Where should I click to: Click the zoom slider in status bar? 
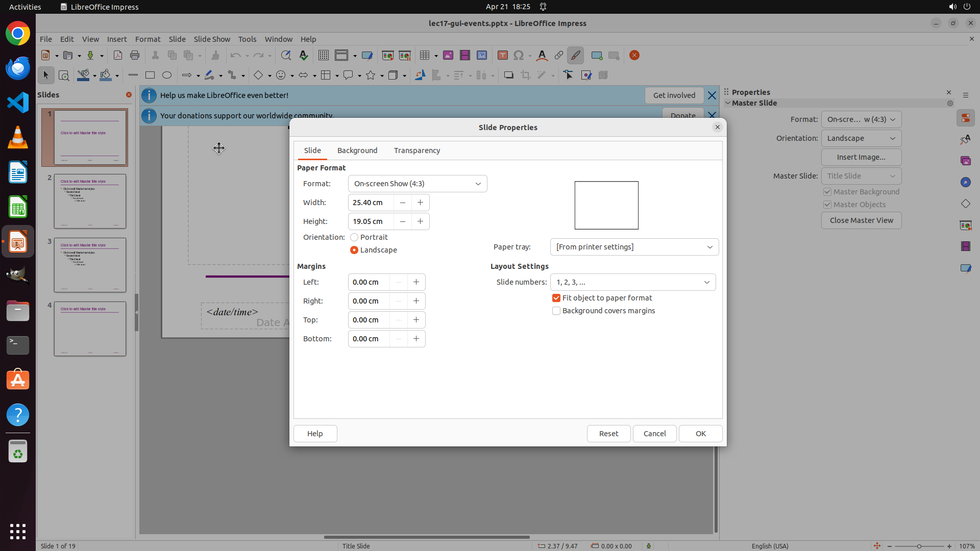tap(919, 546)
